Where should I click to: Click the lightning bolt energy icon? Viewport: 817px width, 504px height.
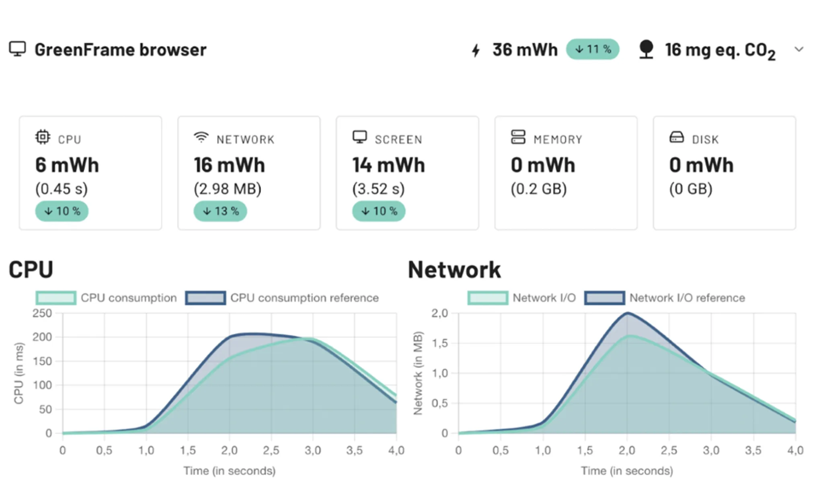pos(476,50)
